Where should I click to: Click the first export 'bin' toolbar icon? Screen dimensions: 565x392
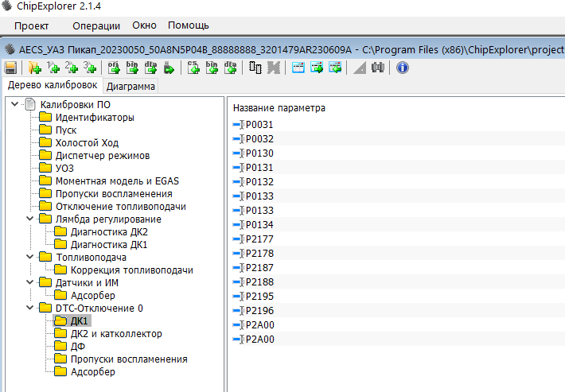pyautogui.click(x=132, y=68)
